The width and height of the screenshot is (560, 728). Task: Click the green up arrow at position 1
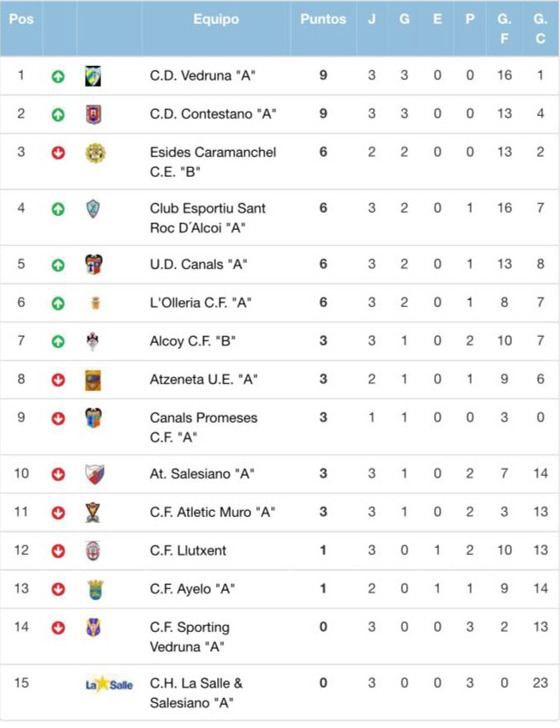58,75
